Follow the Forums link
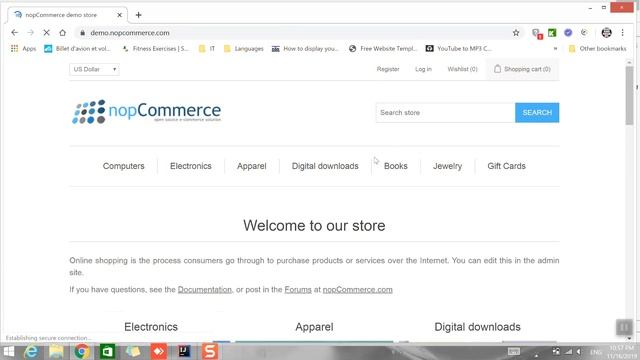 pyautogui.click(x=298, y=290)
